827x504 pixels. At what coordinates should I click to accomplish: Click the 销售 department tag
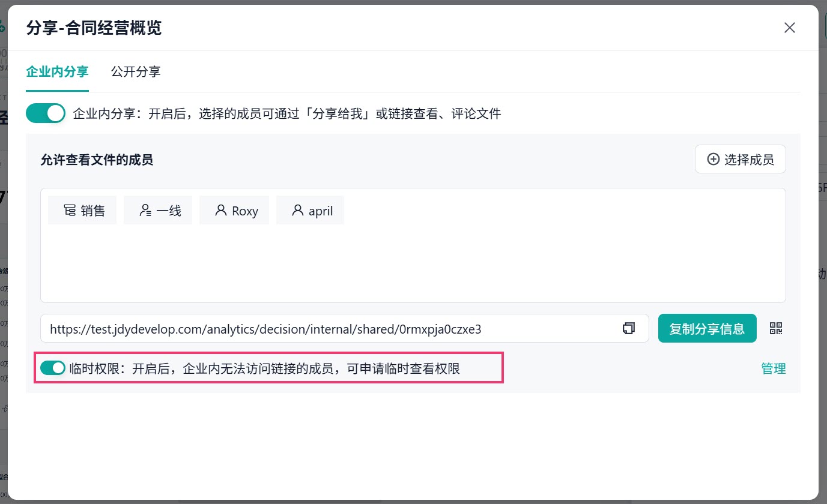[82, 210]
